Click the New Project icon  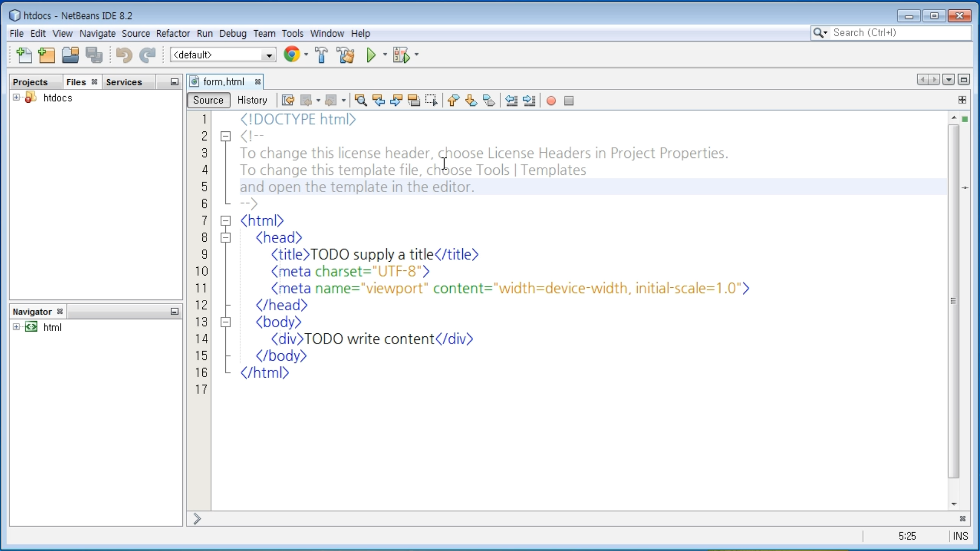point(46,55)
